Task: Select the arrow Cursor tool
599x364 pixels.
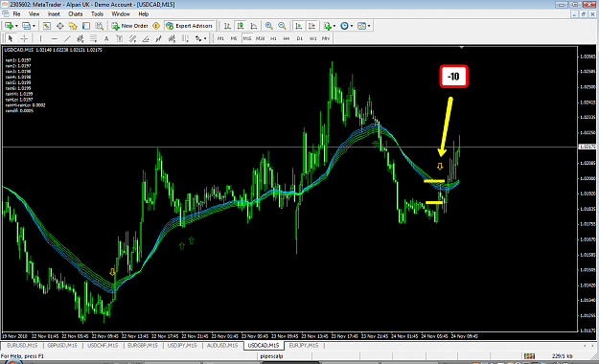Action: [11, 38]
